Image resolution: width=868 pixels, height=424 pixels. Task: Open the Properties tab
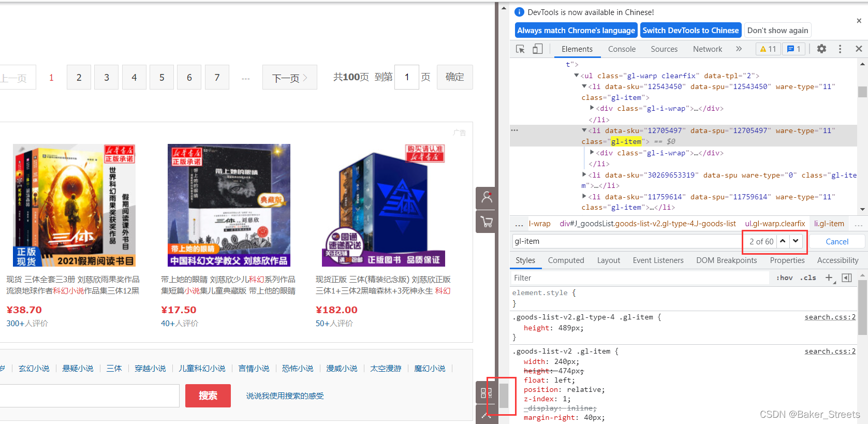[x=787, y=260]
